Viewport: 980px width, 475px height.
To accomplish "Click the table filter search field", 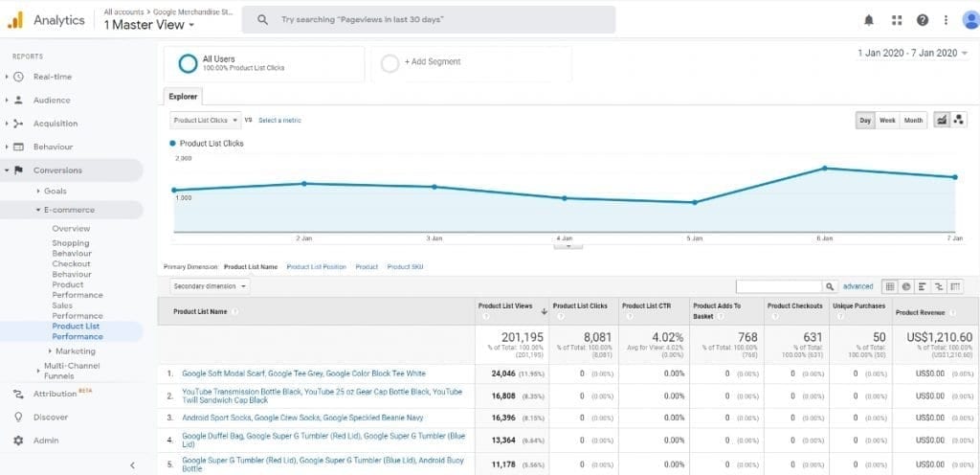I will pos(779,286).
